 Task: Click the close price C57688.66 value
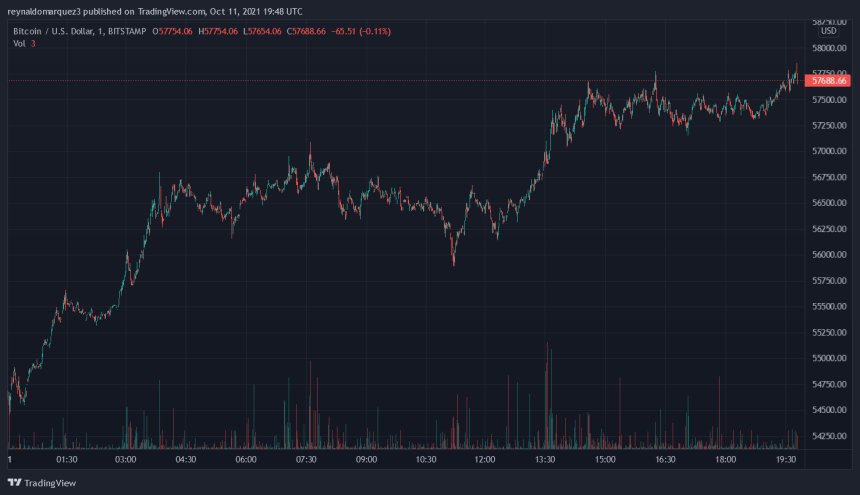tap(309, 32)
